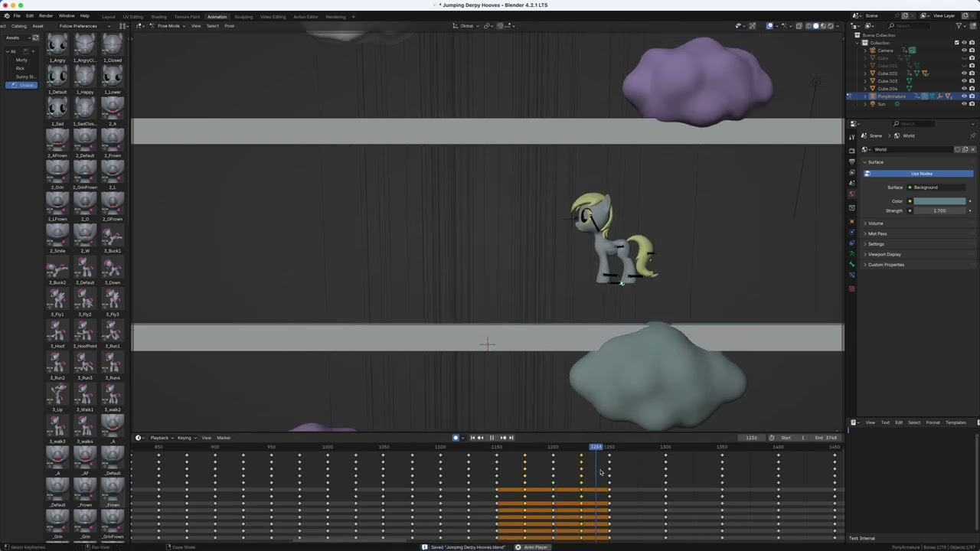Viewport: 980px width, 551px height.
Task: Open the Output properties tab icon
Action: (852, 161)
